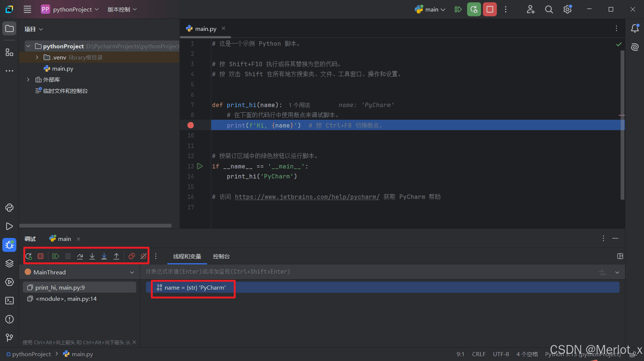Viewport: 644px width, 361px height.
Task: Switch to the 控制台 tab
Action: tap(221, 257)
